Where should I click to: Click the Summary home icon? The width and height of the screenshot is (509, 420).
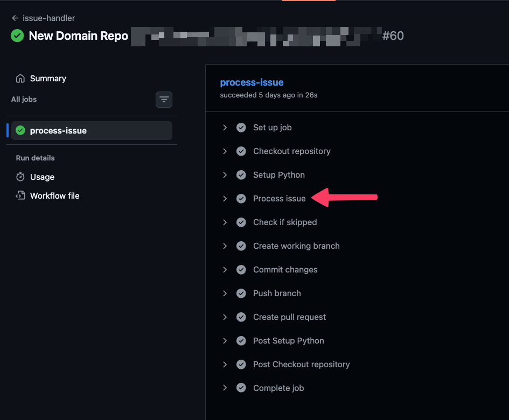20,79
